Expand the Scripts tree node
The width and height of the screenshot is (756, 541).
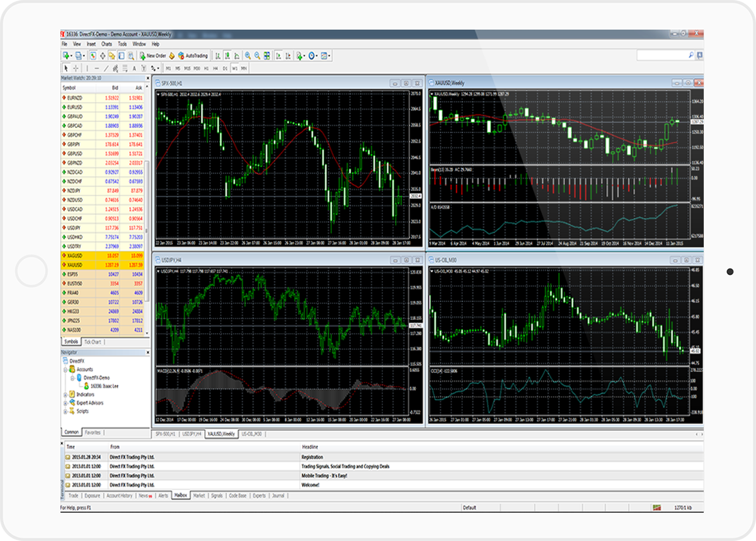click(x=66, y=411)
